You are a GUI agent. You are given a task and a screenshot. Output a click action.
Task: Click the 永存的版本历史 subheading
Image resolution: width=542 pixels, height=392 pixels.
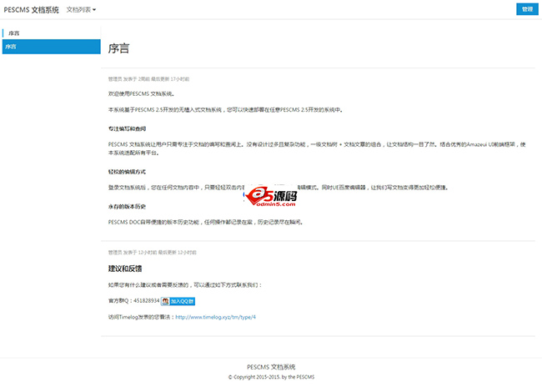coord(128,206)
